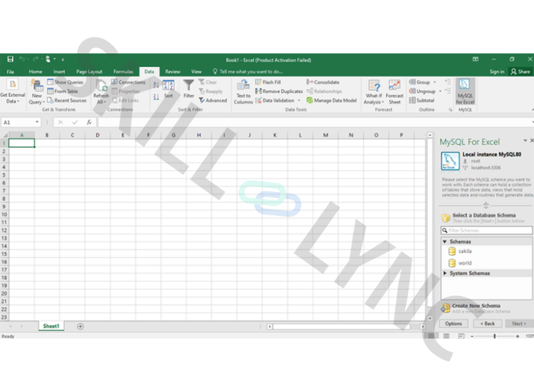
Task: Select column D header
Action: click(x=98, y=135)
